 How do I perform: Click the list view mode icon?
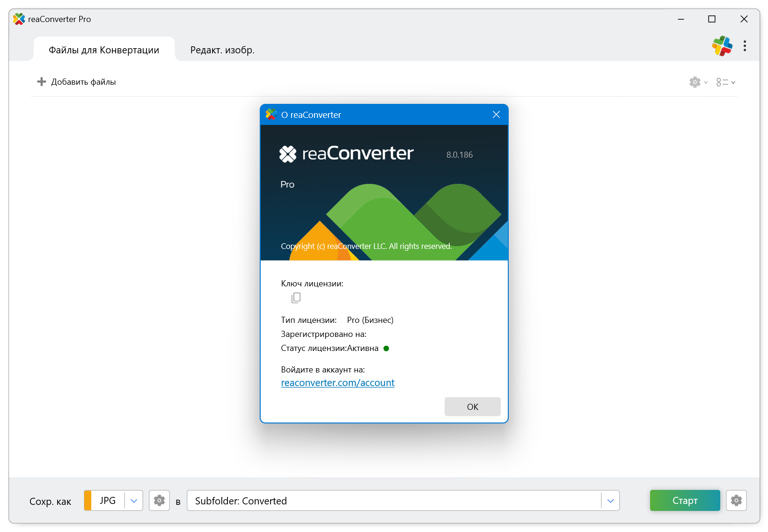point(722,82)
